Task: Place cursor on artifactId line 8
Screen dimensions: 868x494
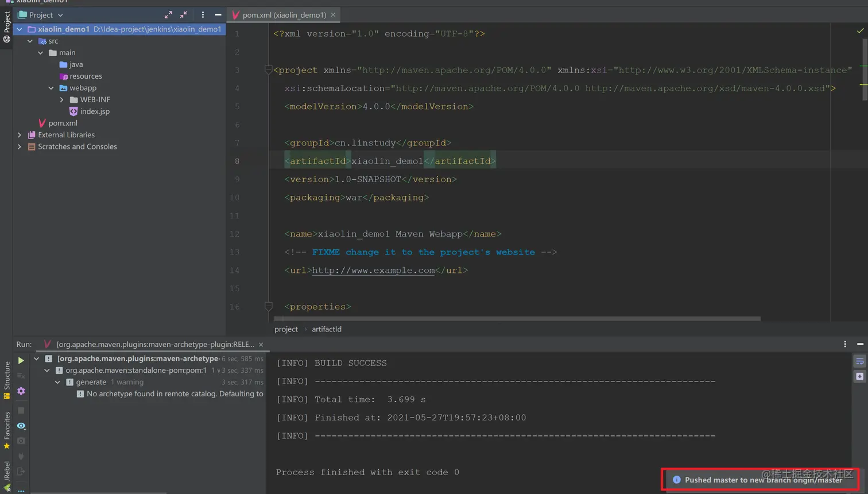Action: tap(390, 161)
